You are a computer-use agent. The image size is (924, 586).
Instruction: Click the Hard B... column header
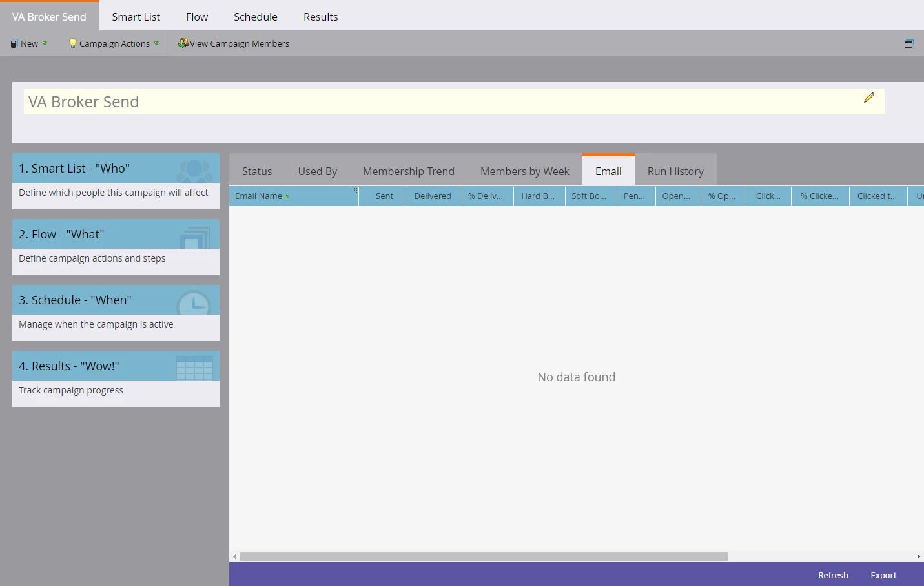tap(540, 196)
